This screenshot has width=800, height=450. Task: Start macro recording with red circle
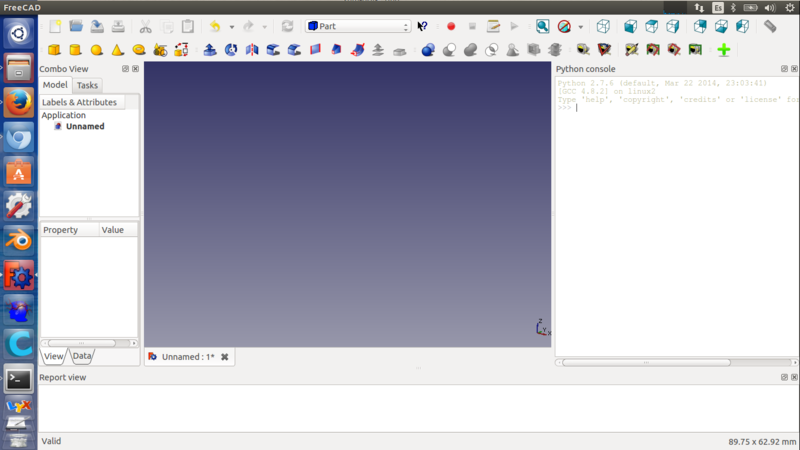tap(451, 26)
